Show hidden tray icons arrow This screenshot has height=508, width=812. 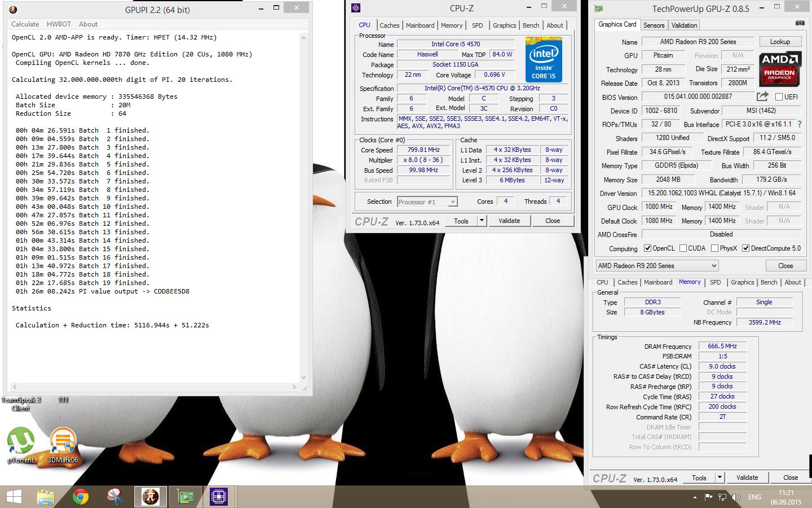pyautogui.click(x=695, y=497)
